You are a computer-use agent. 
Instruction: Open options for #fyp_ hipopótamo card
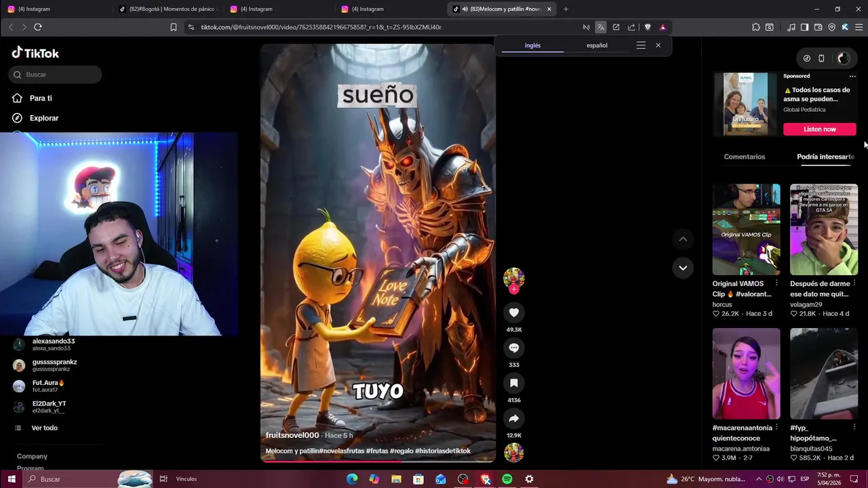(854, 428)
